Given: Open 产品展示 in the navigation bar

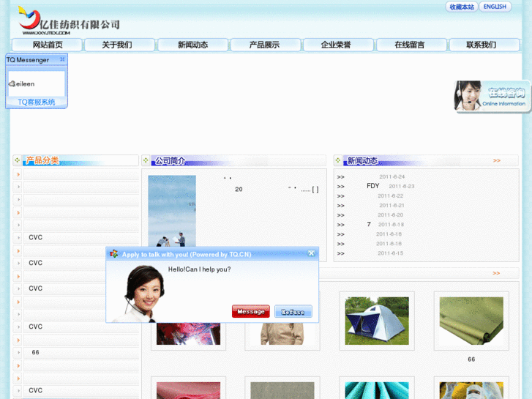Looking at the screenshot, I should [x=264, y=45].
